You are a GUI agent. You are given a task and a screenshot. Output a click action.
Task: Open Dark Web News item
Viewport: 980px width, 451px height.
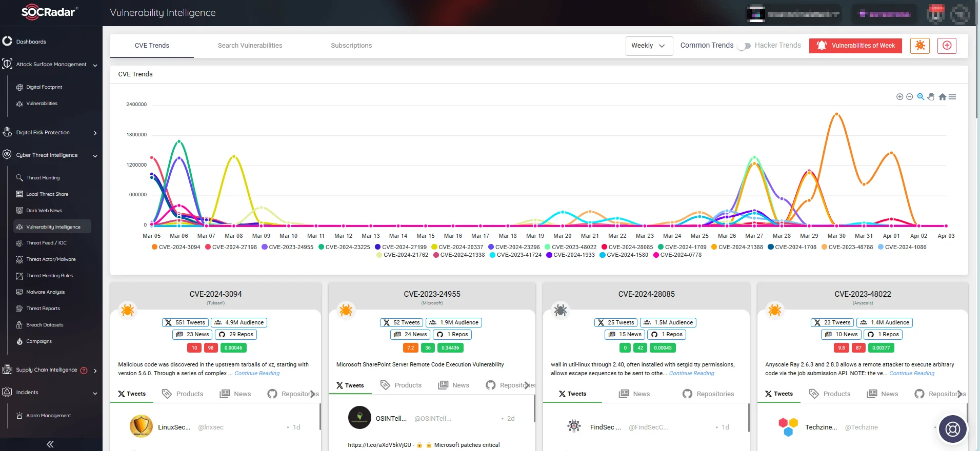click(x=44, y=211)
